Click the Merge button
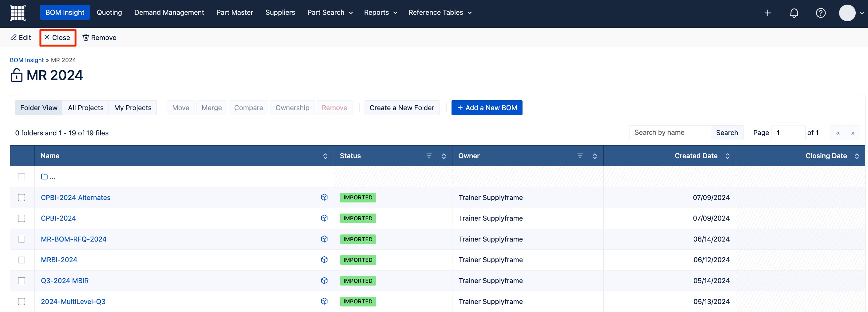The width and height of the screenshot is (868, 312). 211,108
